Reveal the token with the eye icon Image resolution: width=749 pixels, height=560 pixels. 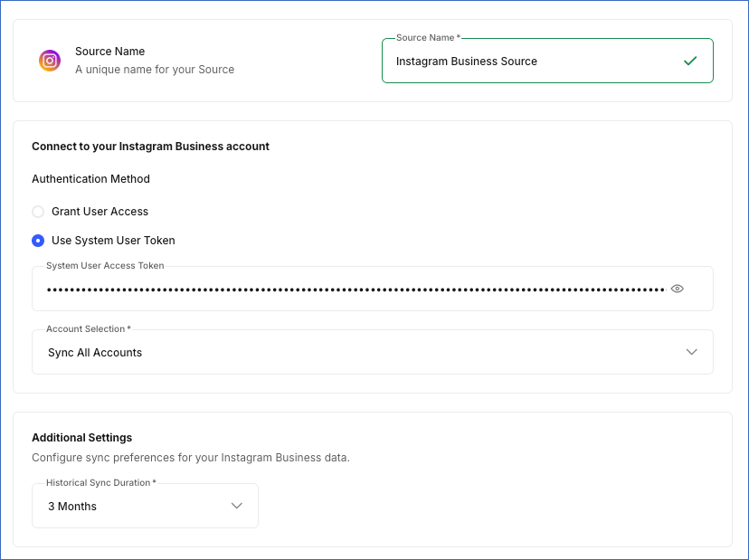[x=677, y=289]
